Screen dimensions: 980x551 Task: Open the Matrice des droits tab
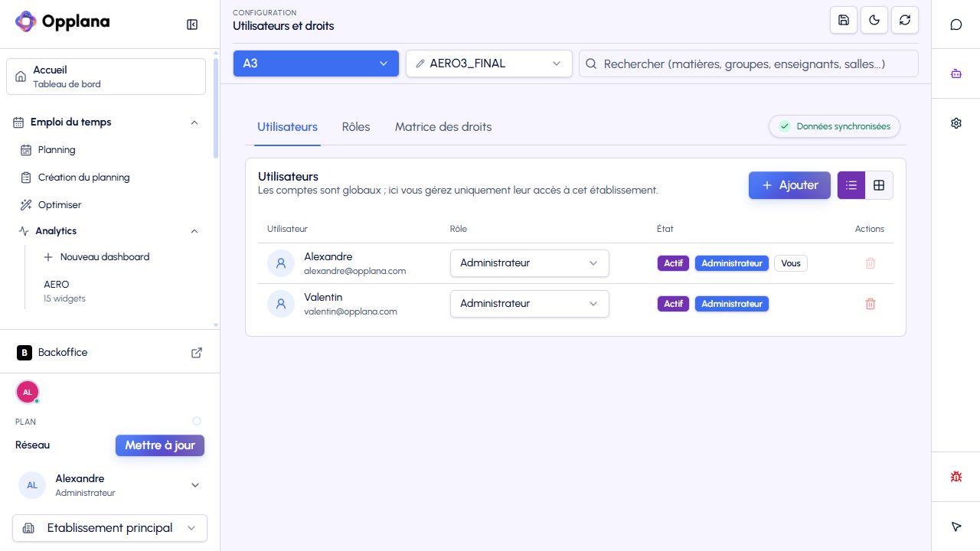click(443, 127)
